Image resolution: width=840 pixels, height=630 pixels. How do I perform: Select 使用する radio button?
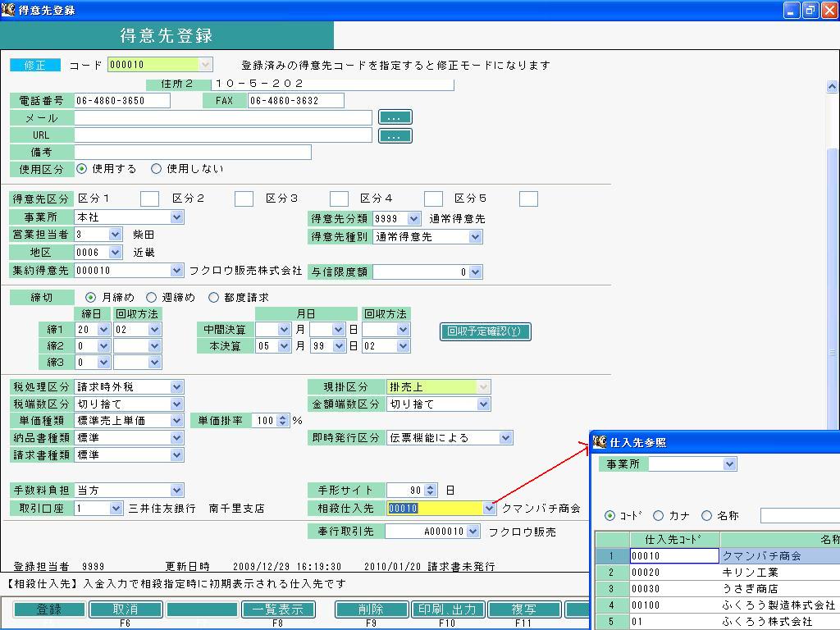coord(81,169)
